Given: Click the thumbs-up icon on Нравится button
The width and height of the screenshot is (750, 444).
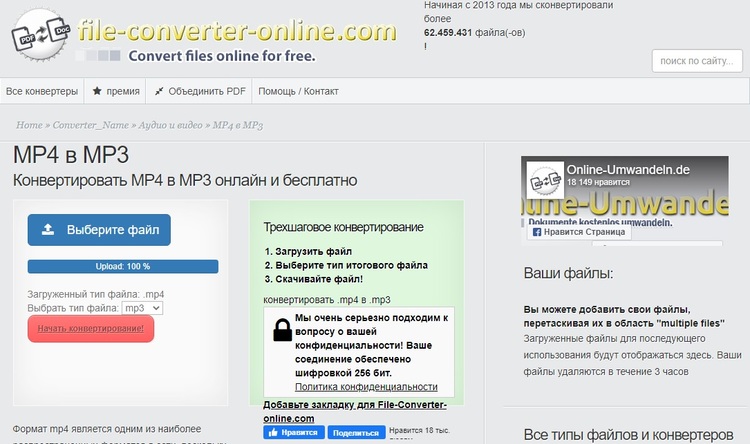Looking at the screenshot, I should (273, 433).
